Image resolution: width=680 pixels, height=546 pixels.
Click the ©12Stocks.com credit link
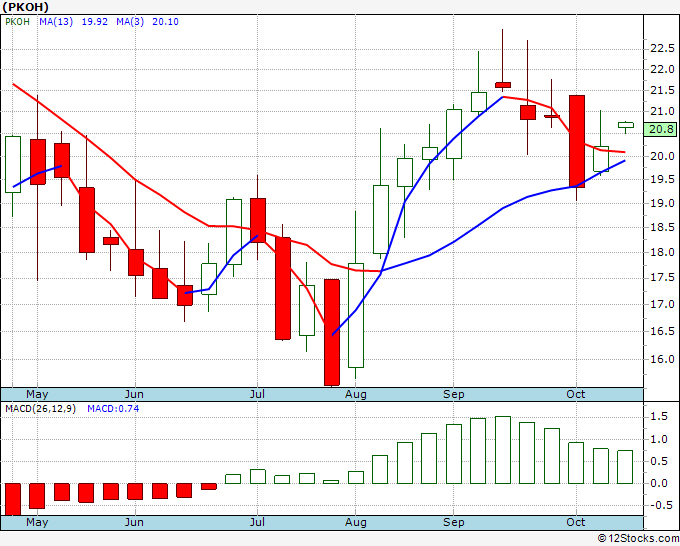coord(638,538)
